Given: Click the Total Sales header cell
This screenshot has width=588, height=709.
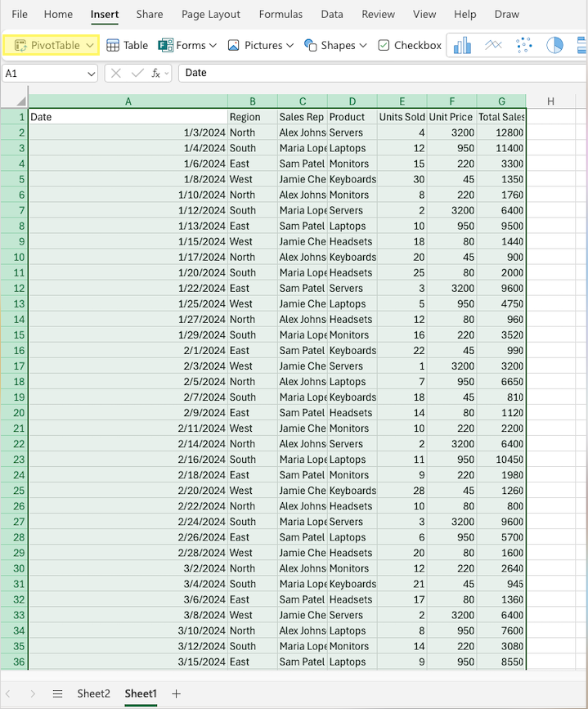Looking at the screenshot, I should pos(501,117).
